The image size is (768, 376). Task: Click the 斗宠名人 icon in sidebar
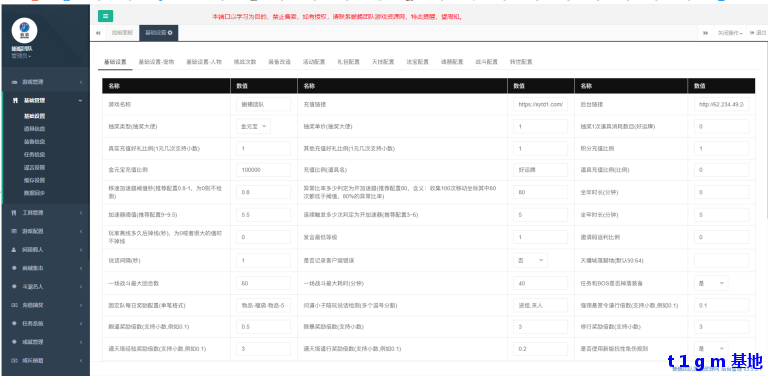[x=14, y=286]
